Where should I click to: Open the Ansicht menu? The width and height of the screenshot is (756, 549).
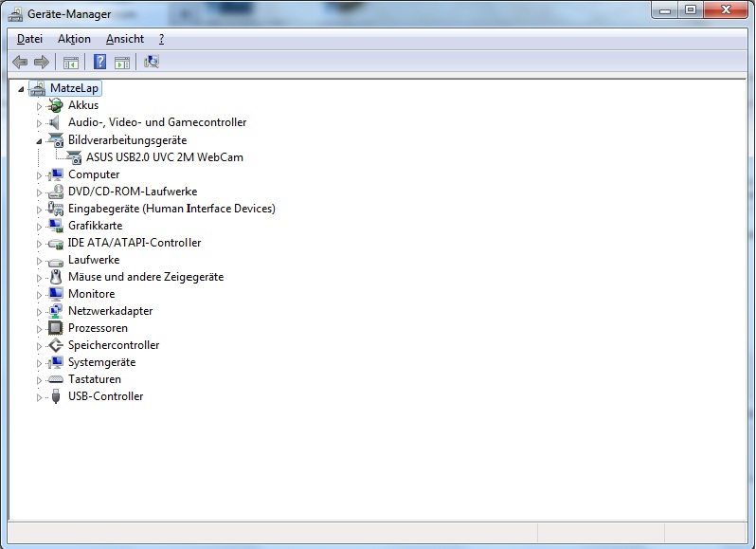(125, 39)
